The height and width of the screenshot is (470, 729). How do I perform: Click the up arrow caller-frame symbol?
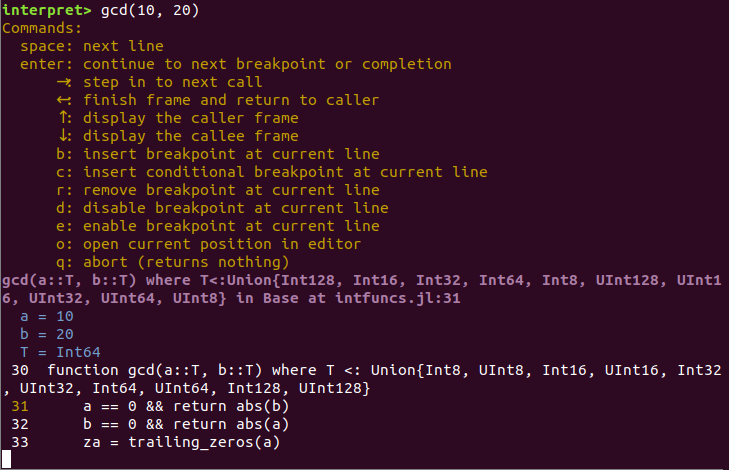(64, 118)
